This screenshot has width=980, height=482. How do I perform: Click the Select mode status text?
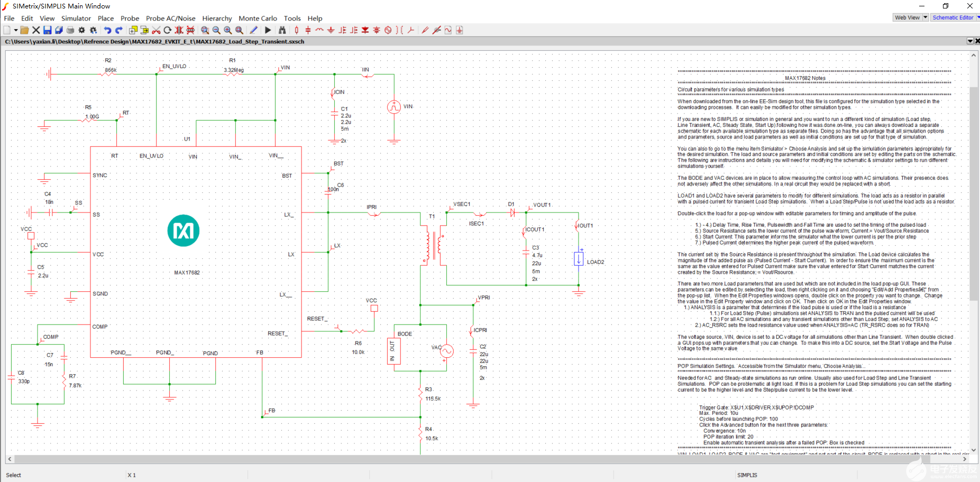point(14,475)
